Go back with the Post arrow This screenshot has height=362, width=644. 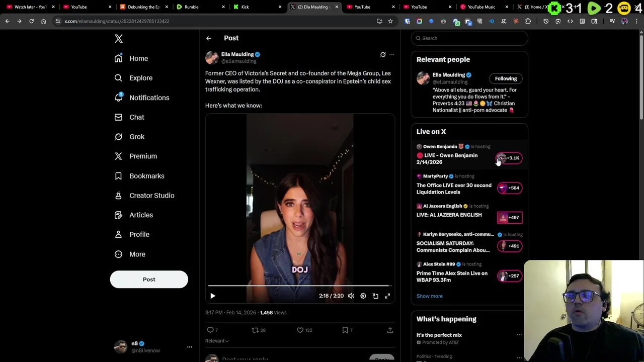click(209, 38)
